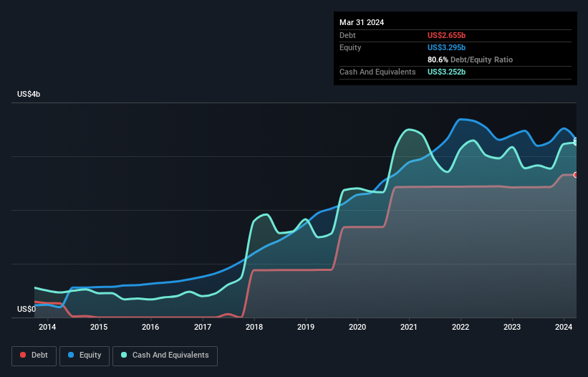Click the blue Equity legend dot
This screenshot has height=377, width=588.
pos(71,355)
